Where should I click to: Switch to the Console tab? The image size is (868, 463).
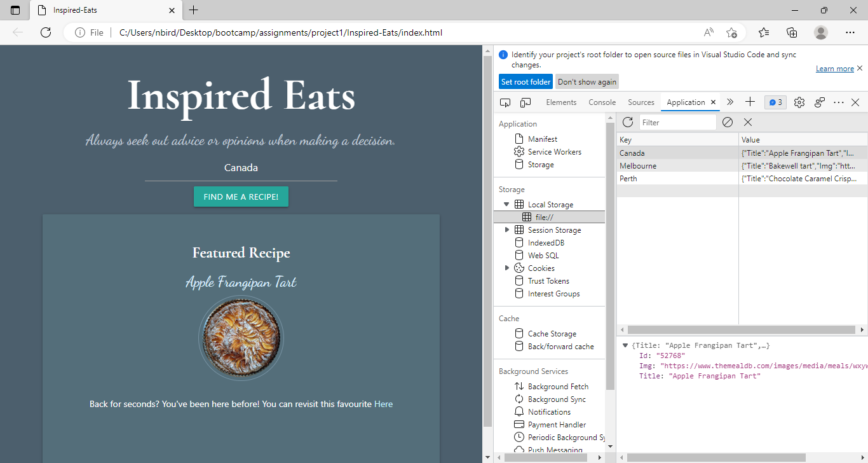(602, 102)
